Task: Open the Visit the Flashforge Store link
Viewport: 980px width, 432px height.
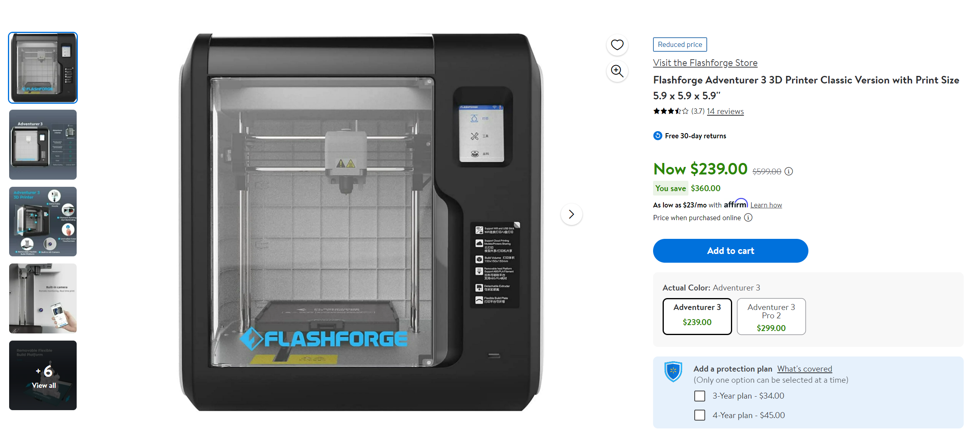Action: point(705,63)
